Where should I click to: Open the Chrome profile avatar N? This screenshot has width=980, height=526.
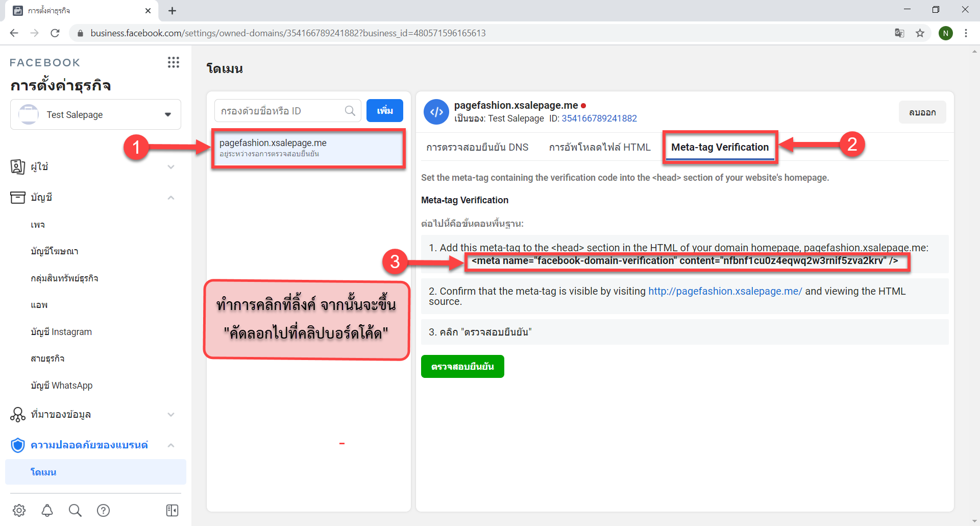[x=946, y=33]
